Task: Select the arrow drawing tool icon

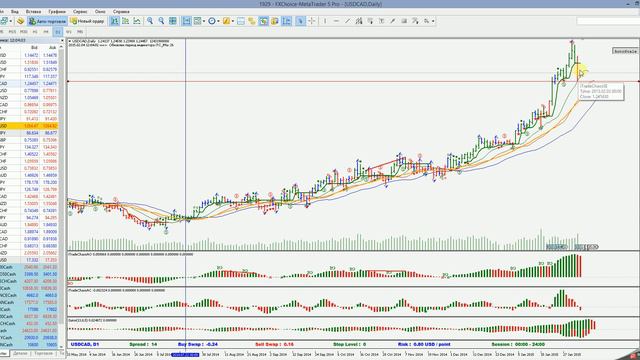Action: click(393, 21)
